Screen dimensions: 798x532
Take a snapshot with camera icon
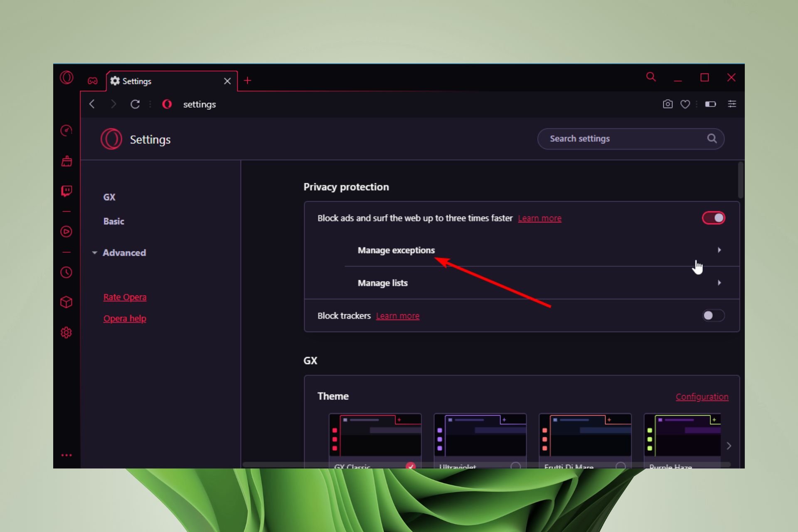click(x=667, y=104)
